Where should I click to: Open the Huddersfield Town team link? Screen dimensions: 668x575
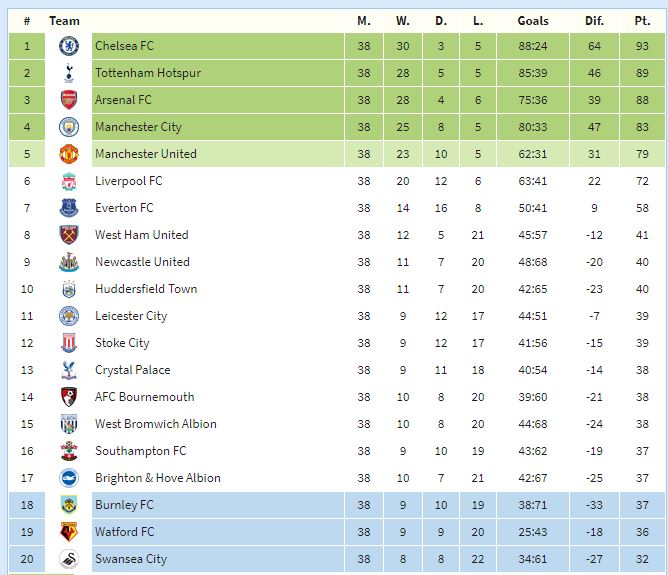pyautogui.click(x=146, y=289)
